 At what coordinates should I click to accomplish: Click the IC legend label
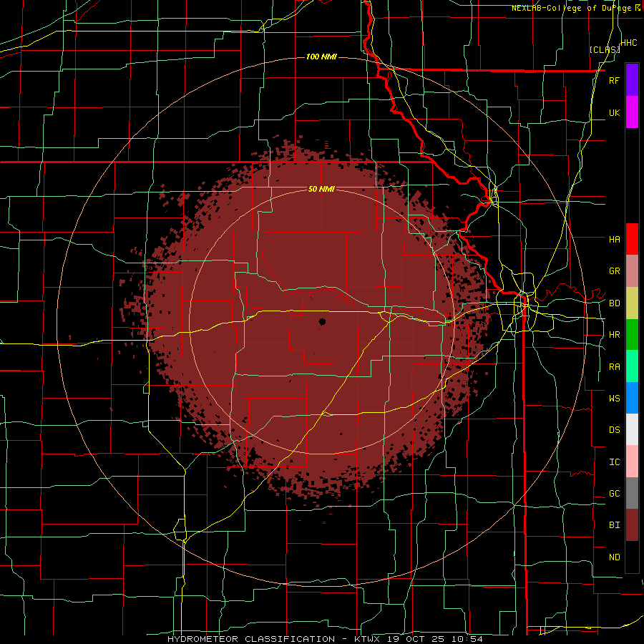tap(614, 462)
